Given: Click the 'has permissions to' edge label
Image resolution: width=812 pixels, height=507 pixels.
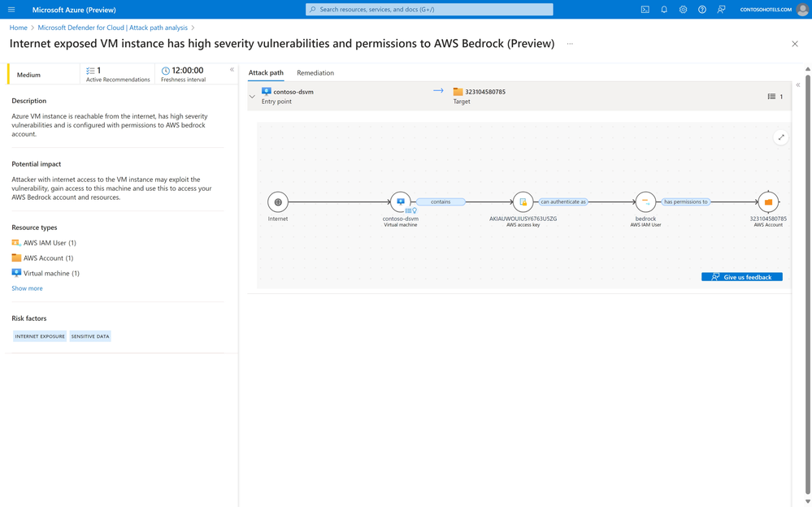Looking at the screenshot, I should point(686,202).
